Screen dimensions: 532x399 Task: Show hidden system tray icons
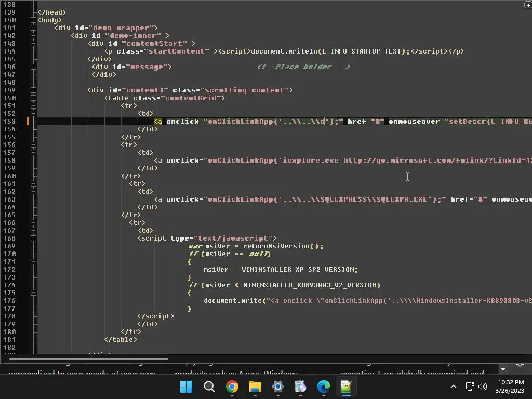click(x=453, y=387)
